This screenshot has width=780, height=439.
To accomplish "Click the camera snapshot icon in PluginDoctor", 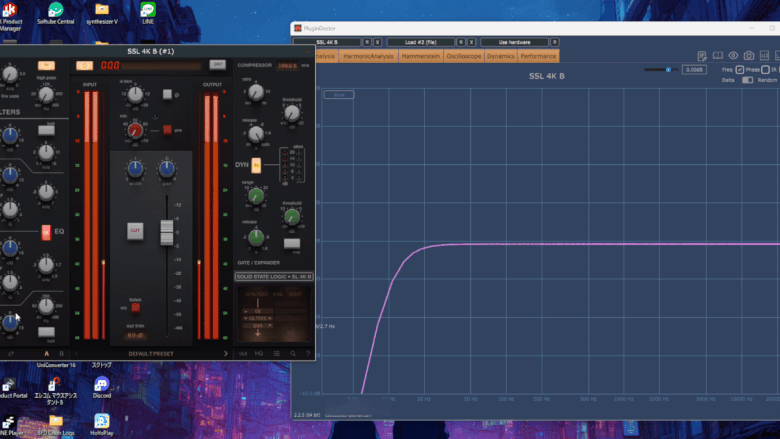I will [748, 56].
